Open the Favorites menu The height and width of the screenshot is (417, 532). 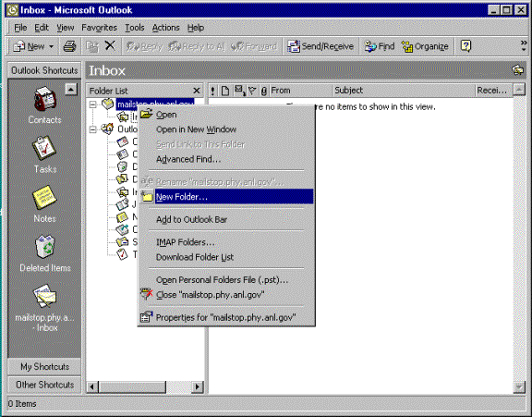(99, 28)
